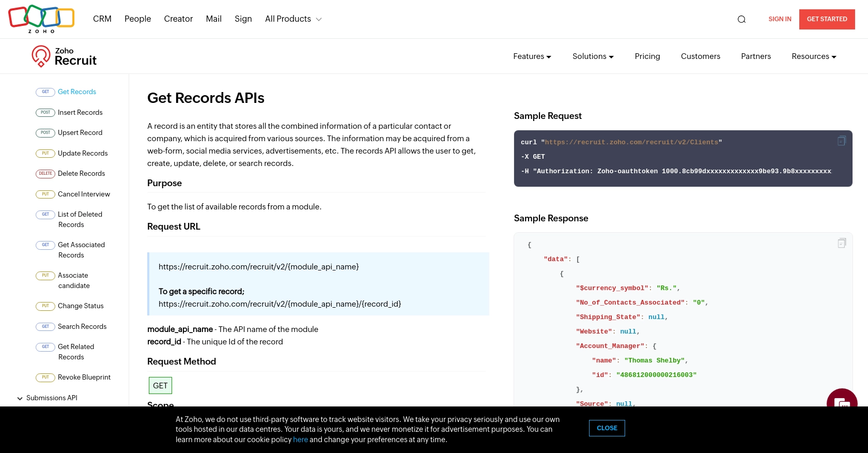Click the Zoho logo

click(41, 19)
